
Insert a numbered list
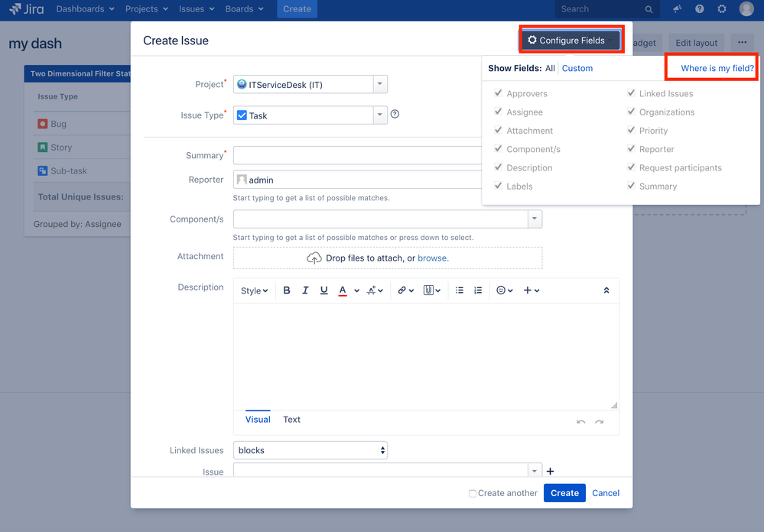pos(478,290)
